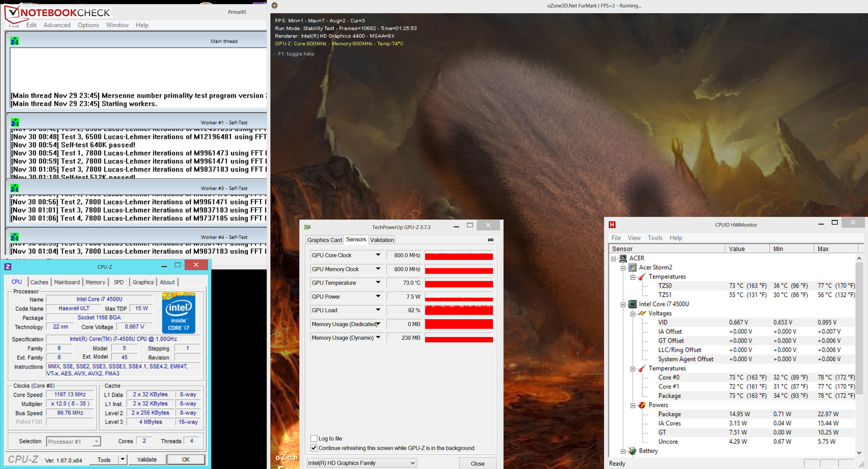This screenshot has height=469, width=868.
Task: Click the Worker #1 Self-Test window icon
Action: pos(14,123)
